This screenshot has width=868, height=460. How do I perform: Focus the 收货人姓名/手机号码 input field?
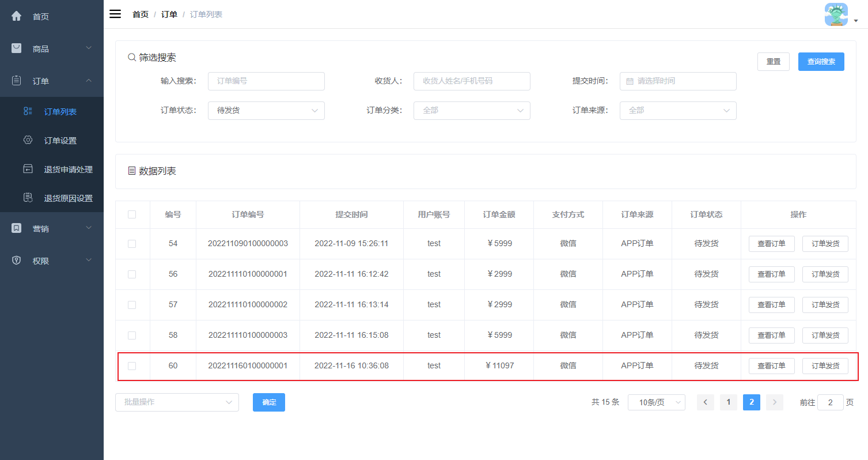(472, 81)
